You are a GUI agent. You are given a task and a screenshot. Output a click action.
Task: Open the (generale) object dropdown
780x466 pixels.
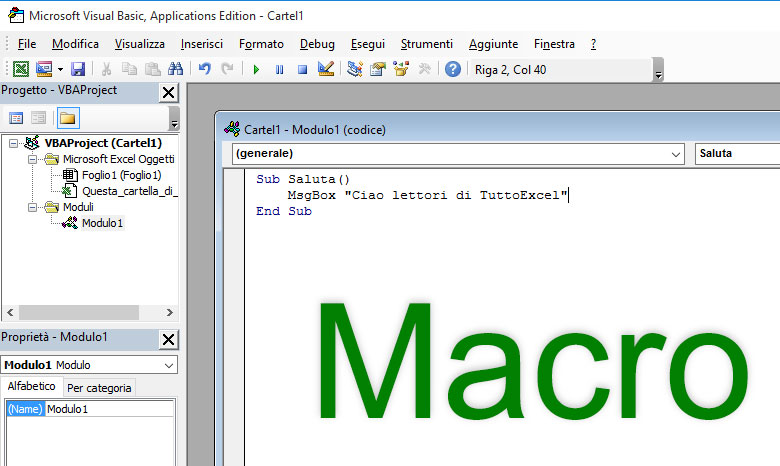tap(458, 154)
